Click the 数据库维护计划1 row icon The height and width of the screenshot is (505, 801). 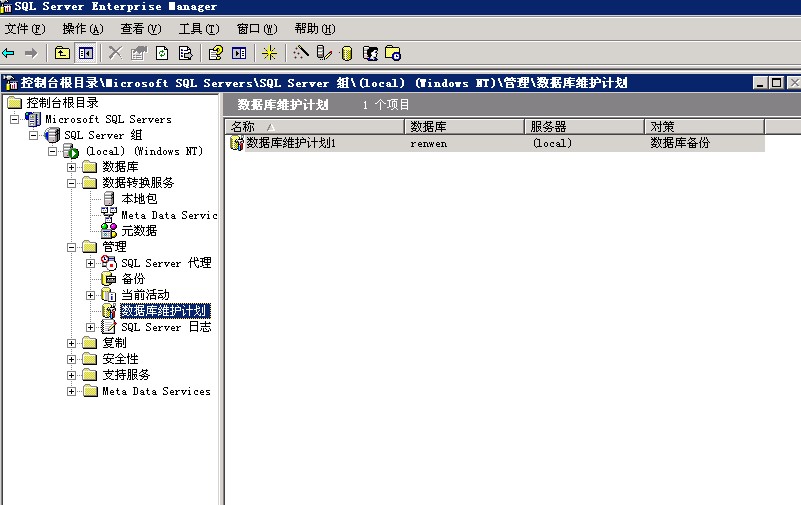(237, 143)
